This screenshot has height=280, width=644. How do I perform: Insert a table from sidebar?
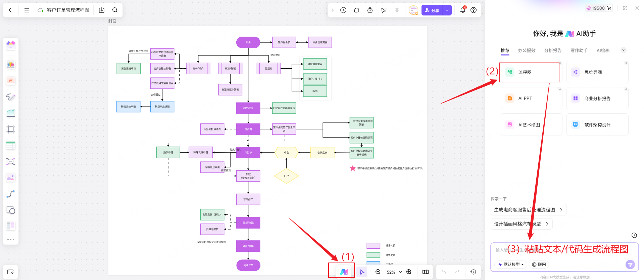pos(11,146)
